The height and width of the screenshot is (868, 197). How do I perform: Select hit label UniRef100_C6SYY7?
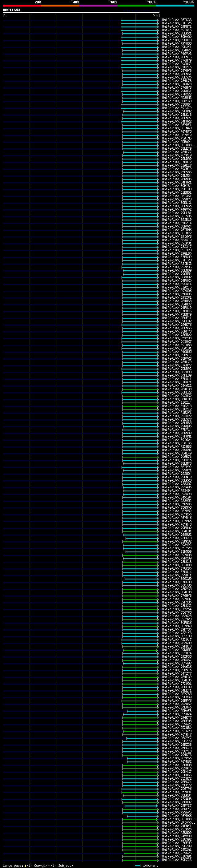point(177,737)
